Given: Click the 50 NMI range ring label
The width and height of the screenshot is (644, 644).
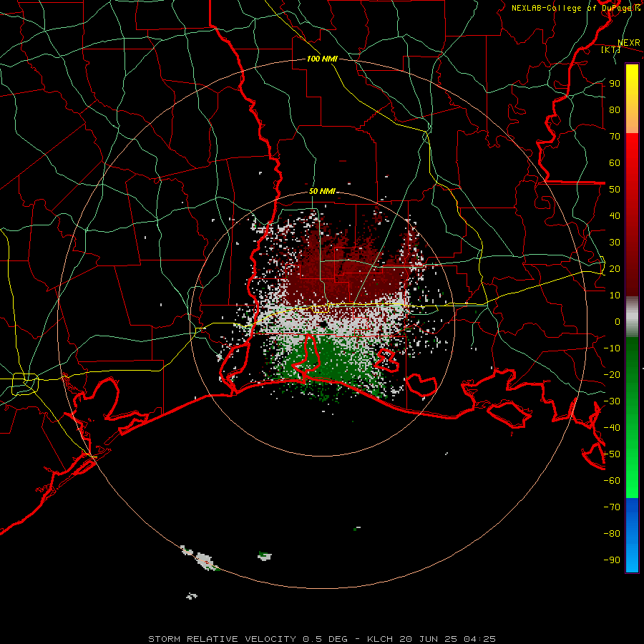Looking at the screenshot, I should pos(322,191).
